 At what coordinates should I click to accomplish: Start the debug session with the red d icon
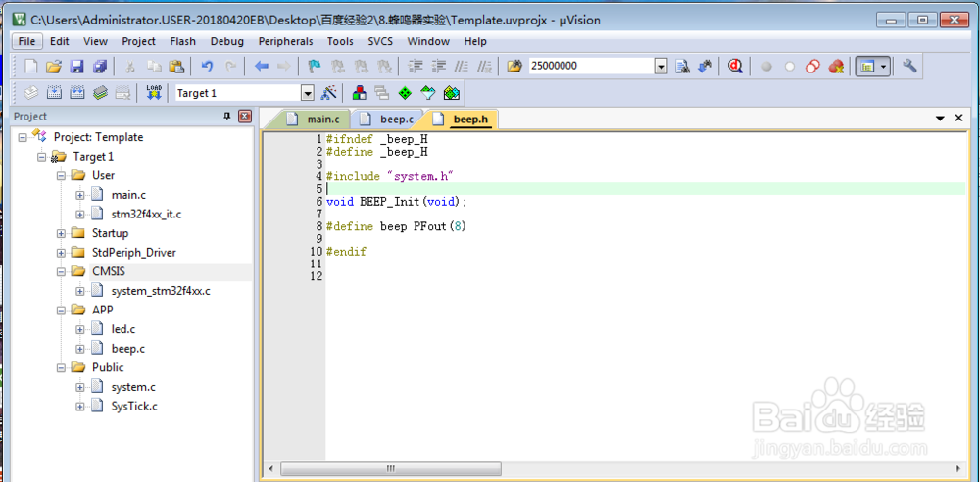736,67
